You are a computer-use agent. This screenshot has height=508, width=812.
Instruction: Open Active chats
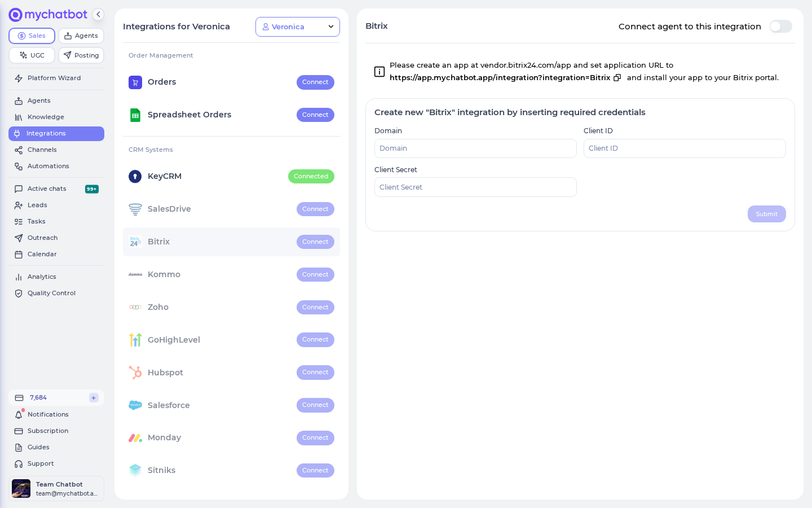(56, 189)
